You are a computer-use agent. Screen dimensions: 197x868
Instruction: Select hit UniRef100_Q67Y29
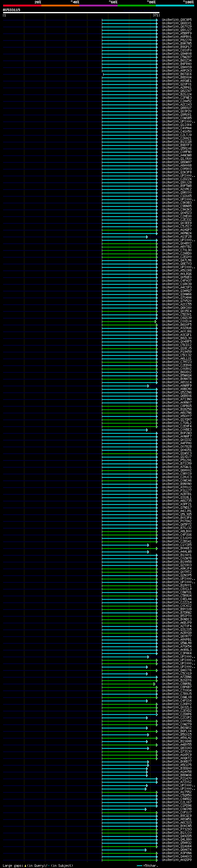176,26
